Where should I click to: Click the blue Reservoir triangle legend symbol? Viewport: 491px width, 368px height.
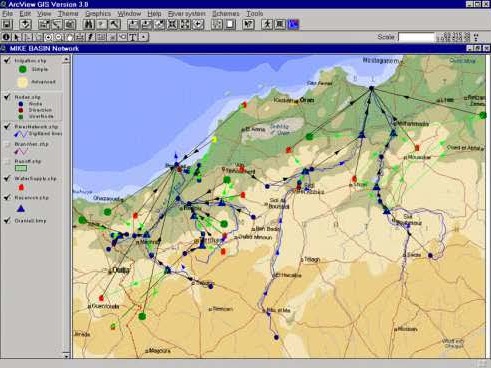tap(21, 209)
